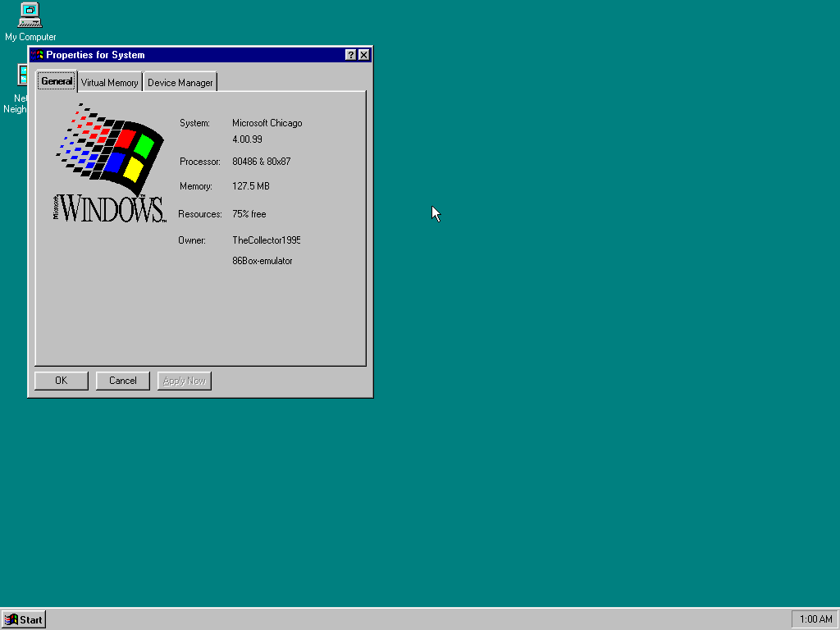Click the Memory: label

click(x=195, y=186)
